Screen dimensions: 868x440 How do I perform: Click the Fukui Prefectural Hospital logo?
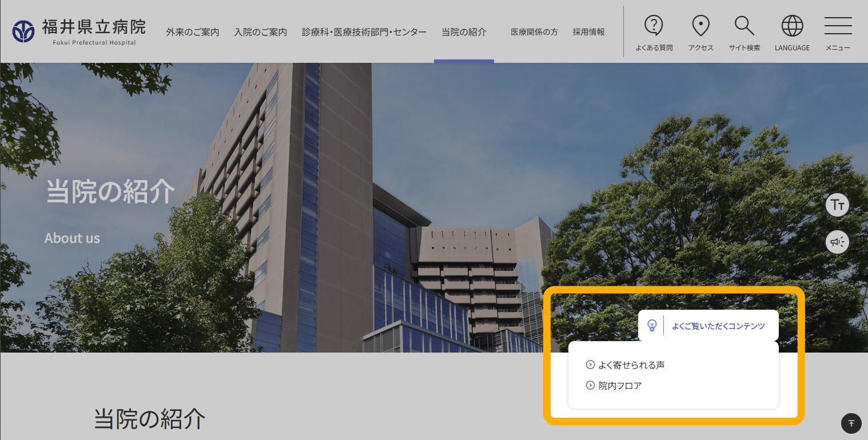tap(79, 31)
